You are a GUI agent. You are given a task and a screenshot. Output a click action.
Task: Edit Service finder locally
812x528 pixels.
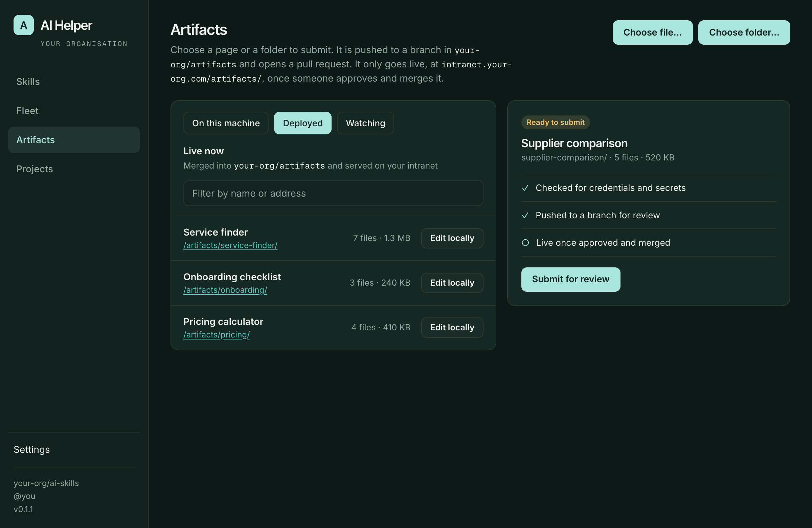tap(452, 238)
